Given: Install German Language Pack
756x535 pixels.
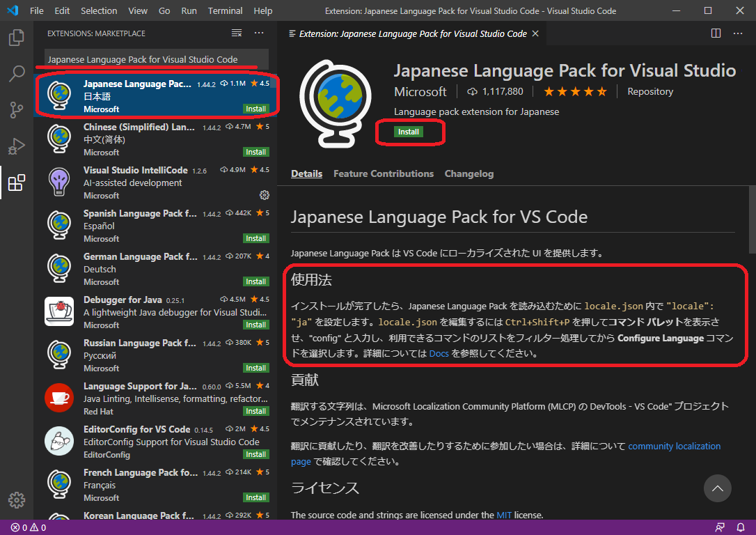Looking at the screenshot, I should 255,281.
